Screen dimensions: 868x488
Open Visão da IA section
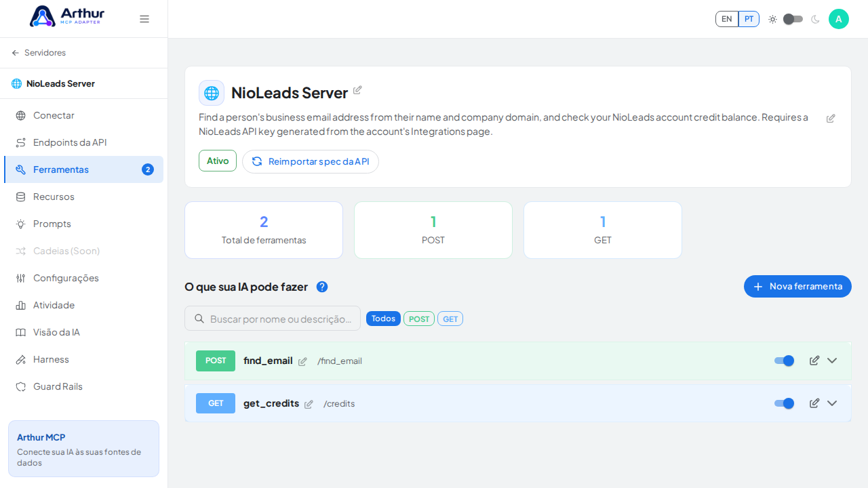[x=83, y=332]
